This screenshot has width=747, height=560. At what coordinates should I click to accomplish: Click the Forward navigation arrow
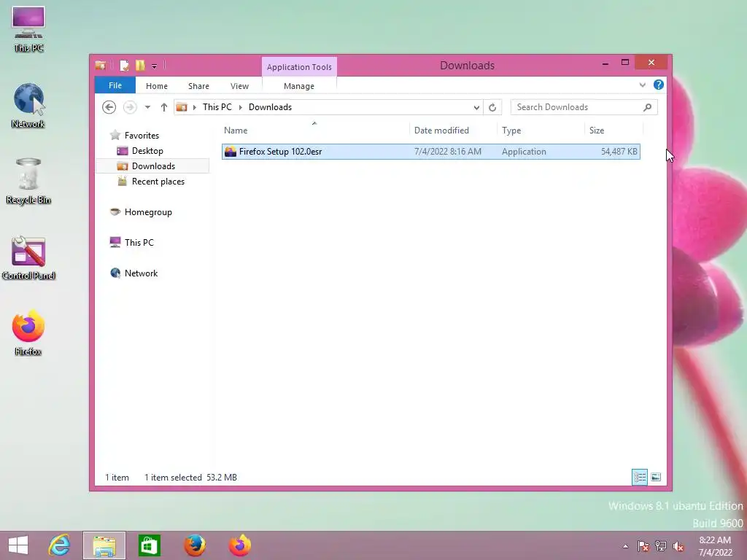click(x=130, y=107)
